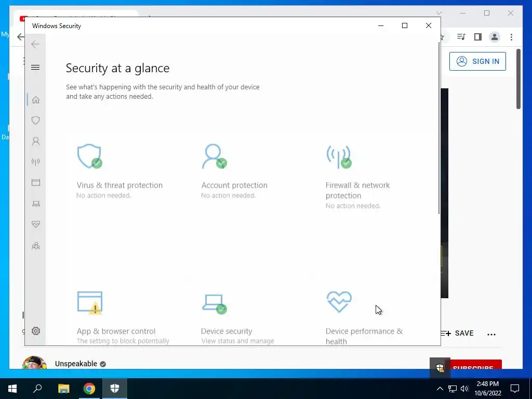The width and height of the screenshot is (532, 399).
Task: Click the App & browser control tile icon
Action: [x=89, y=303]
